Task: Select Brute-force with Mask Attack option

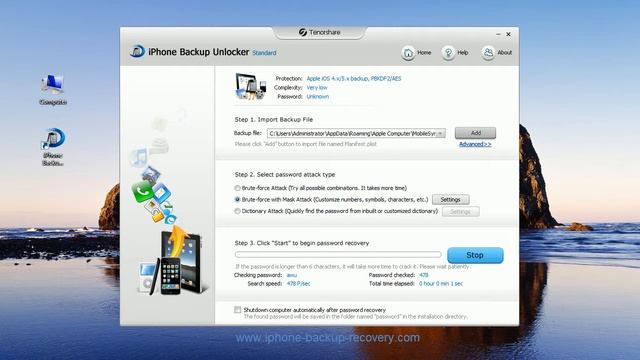Action: point(238,200)
